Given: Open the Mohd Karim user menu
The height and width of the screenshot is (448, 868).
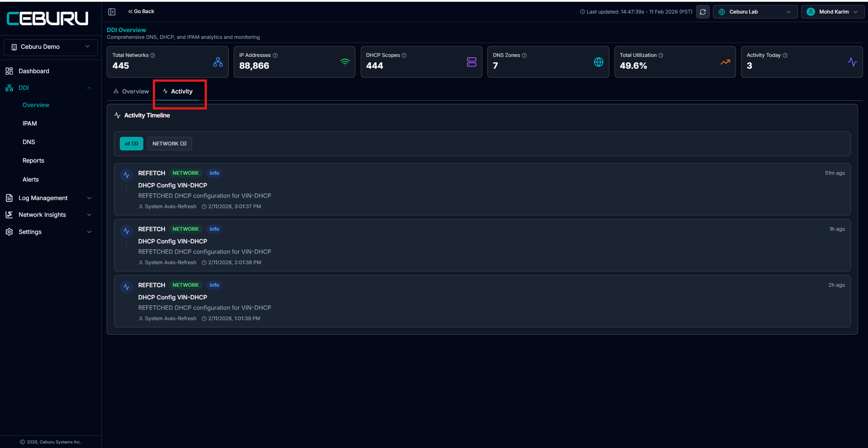Looking at the screenshot, I should coord(833,12).
